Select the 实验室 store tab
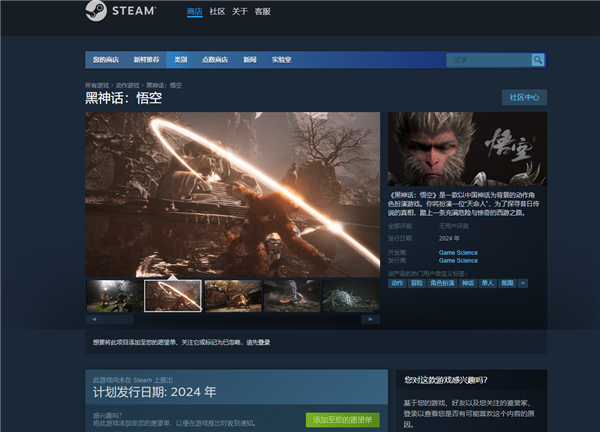The height and width of the screenshot is (432, 600). point(281,60)
